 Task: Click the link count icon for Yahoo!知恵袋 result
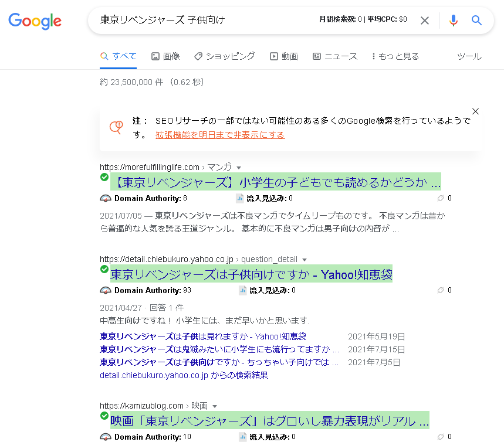point(441,290)
